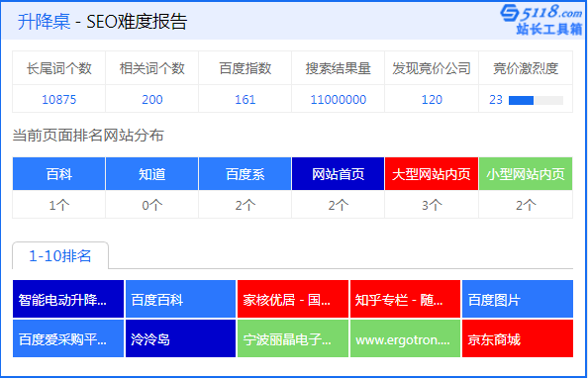Open the 泠泠岛 ranking tile

181,338
